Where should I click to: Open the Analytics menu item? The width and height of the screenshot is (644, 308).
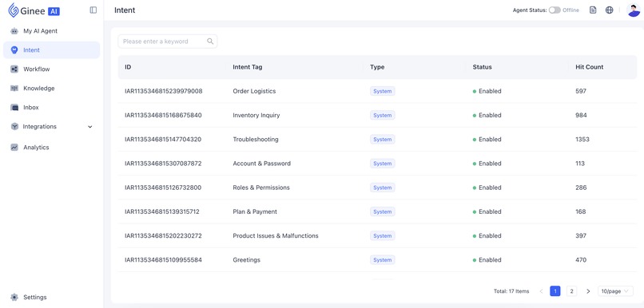tap(36, 148)
